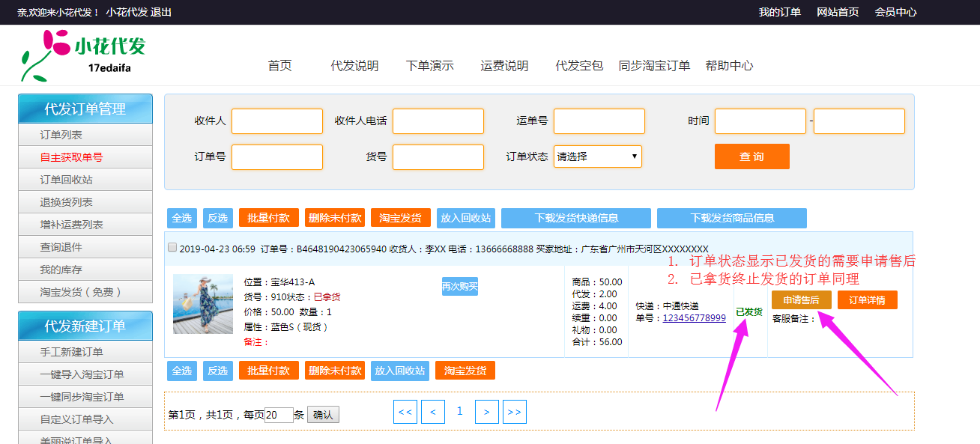The image size is (980, 444).
Task: Open 同步淘宝订单 navigation item
Action: coord(655,66)
